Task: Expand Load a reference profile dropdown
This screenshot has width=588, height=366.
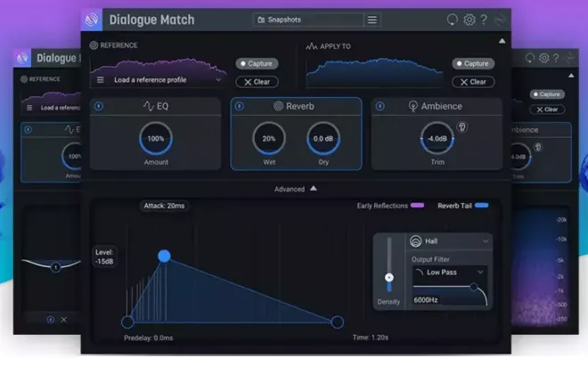Action: coord(218,80)
